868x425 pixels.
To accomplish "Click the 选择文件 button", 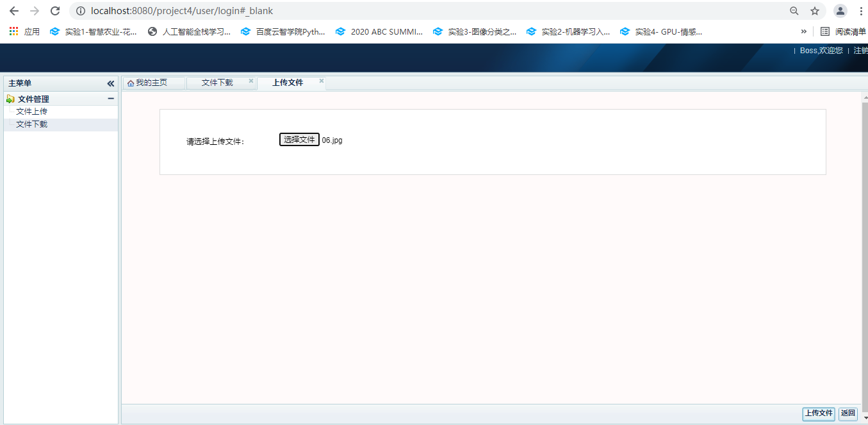I will pos(299,140).
